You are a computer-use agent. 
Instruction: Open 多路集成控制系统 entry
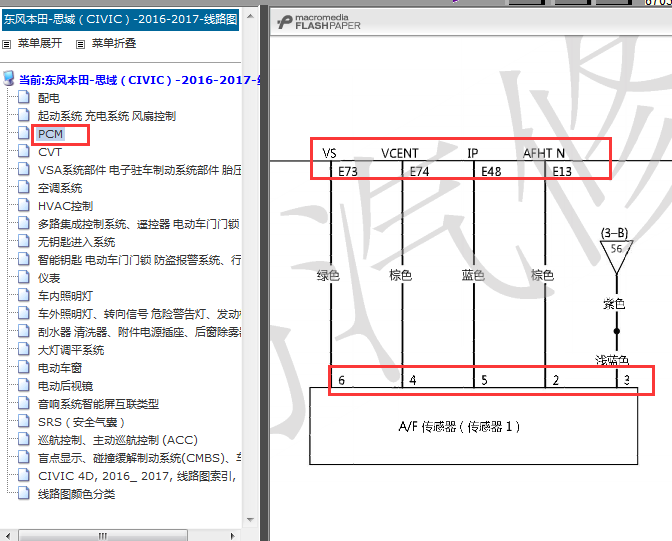138,224
